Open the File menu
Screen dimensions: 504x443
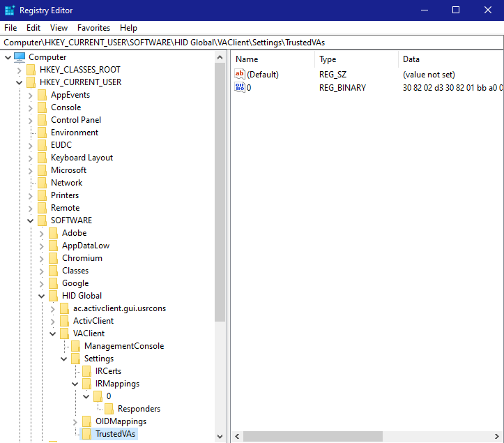pos(10,28)
